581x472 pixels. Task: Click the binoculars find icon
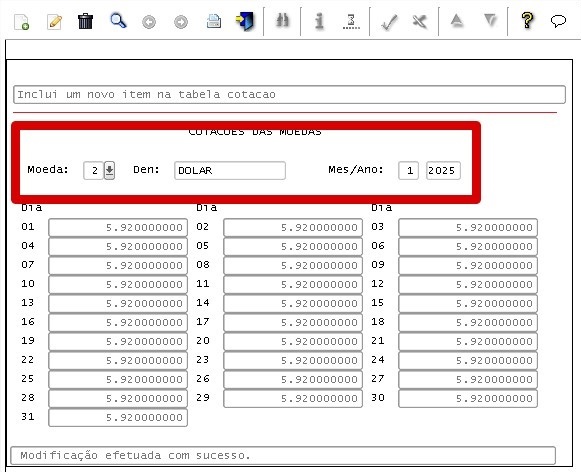point(282,20)
